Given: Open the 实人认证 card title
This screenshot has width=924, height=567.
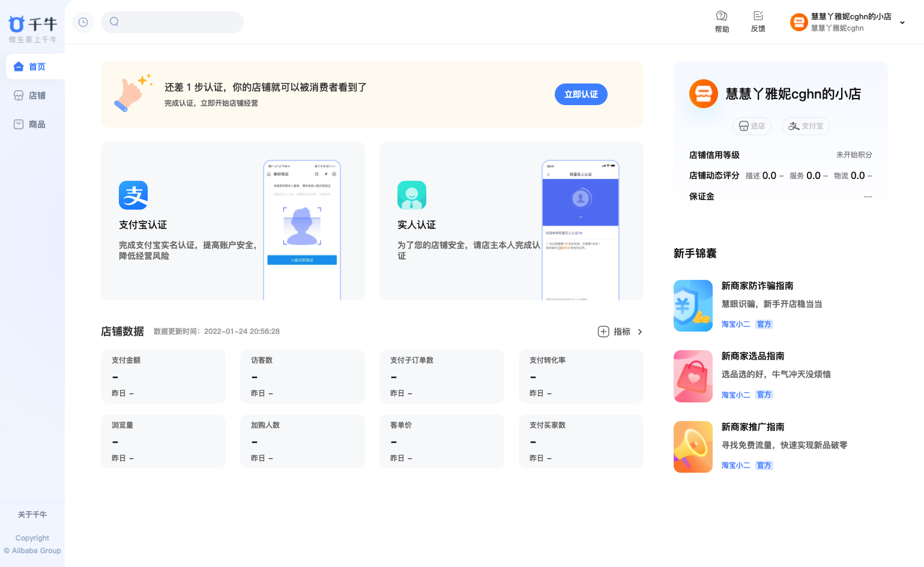Looking at the screenshot, I should (x=417, y=225).
